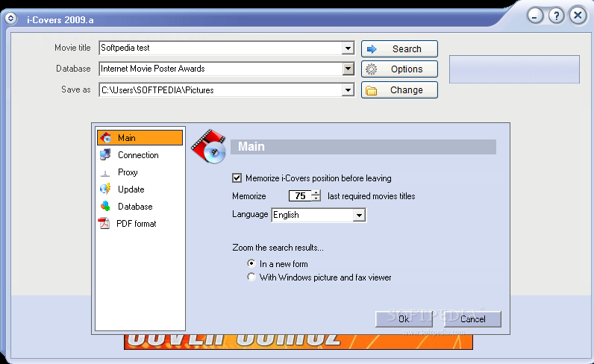This screenshot has width=594, height=364.
Task: Open the Connection settings page
Action: click(x=140, y=155)
